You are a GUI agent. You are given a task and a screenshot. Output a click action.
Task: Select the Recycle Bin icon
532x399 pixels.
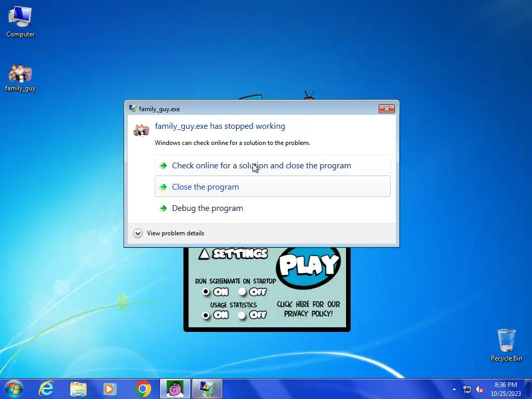coord(506,345)
